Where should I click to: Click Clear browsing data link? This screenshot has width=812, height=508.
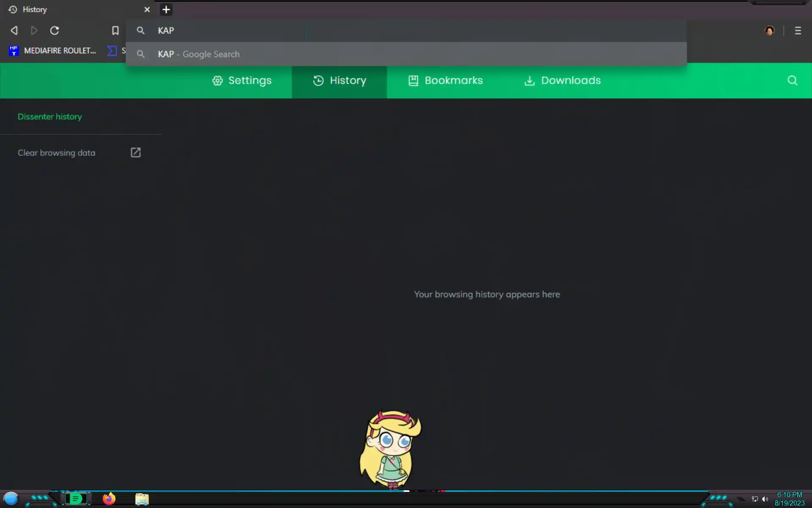56,153
